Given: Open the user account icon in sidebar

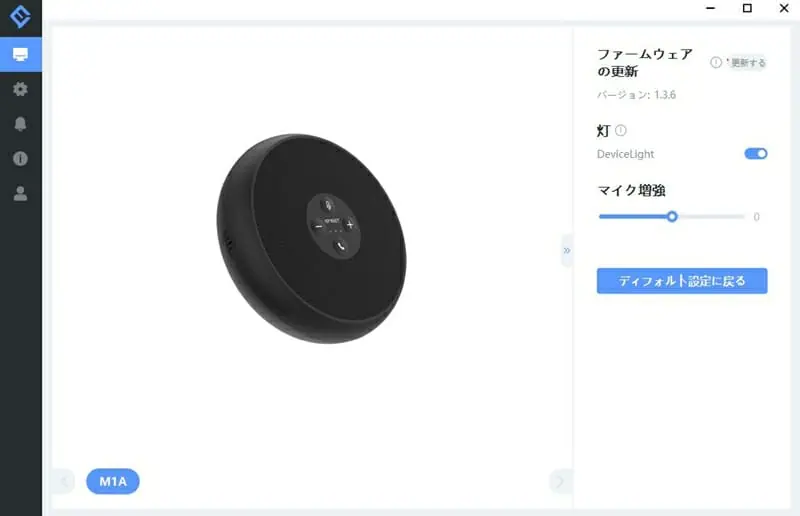Looking at the screenshot, I should (20, 193).
